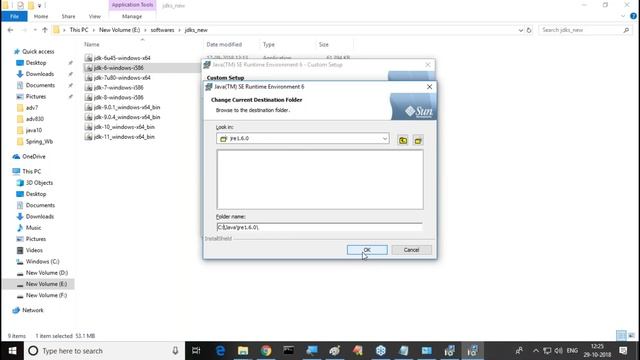Open the Windows Start menu
This screenshot has height=360, width=640.
pos(12,351)
